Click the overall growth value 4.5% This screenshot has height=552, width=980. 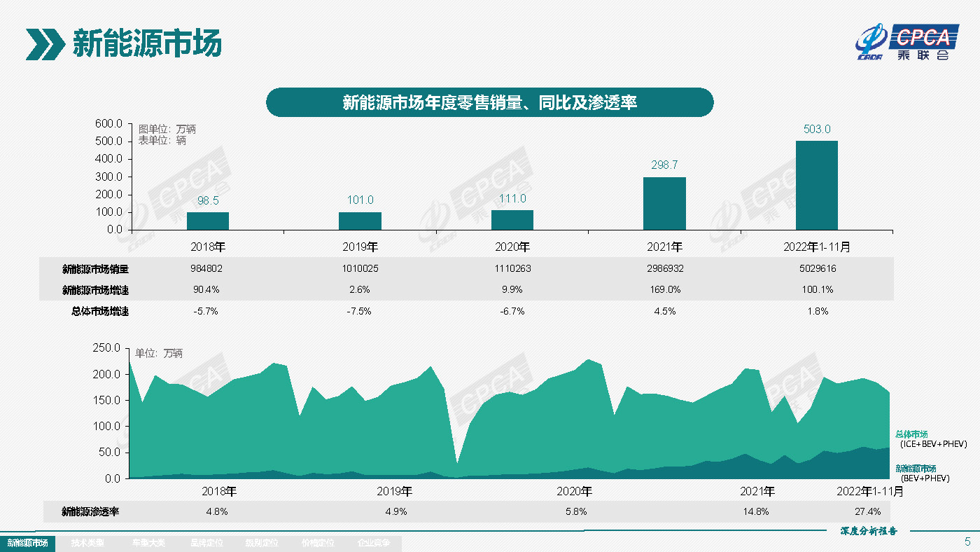(x=664, y=311)
